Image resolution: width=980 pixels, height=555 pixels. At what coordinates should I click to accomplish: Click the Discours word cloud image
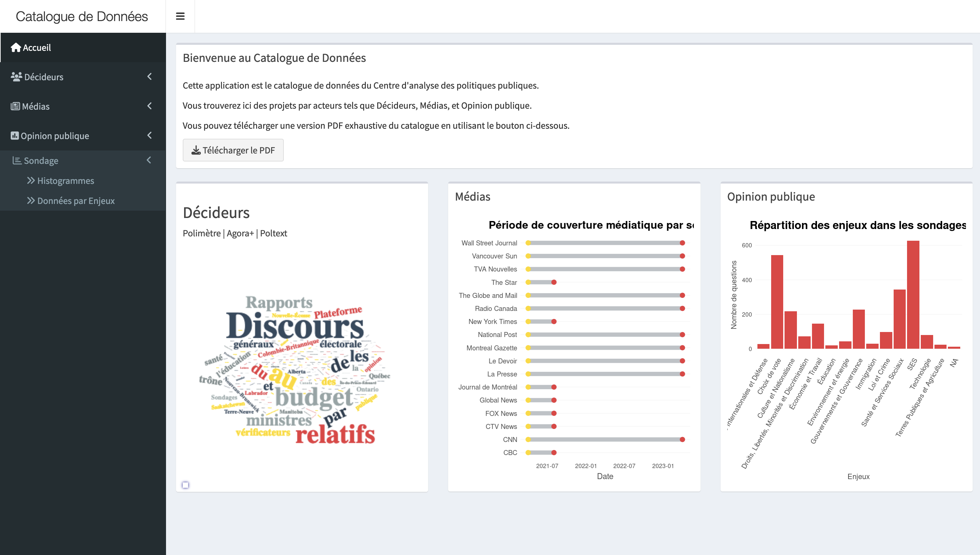pos(295,370)
